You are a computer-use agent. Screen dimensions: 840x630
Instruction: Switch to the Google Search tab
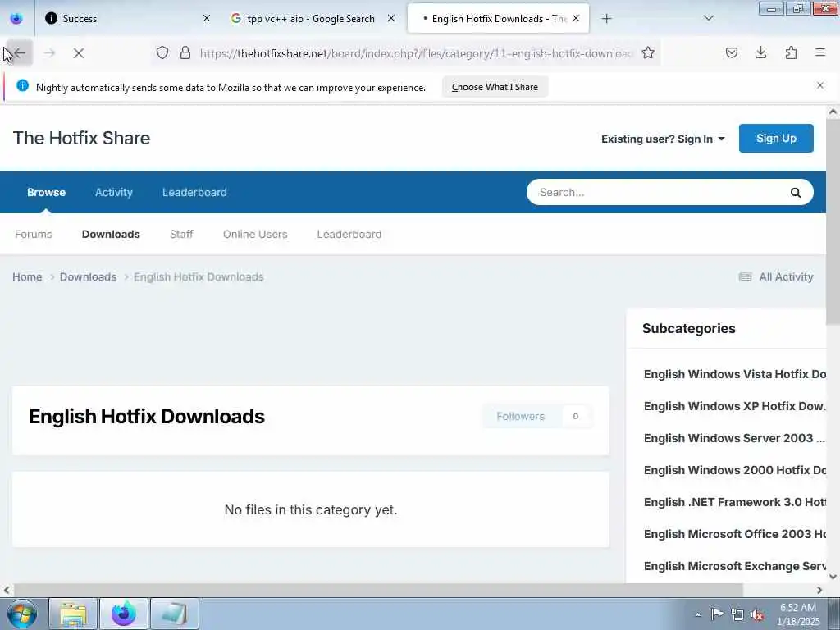(311, 19)
